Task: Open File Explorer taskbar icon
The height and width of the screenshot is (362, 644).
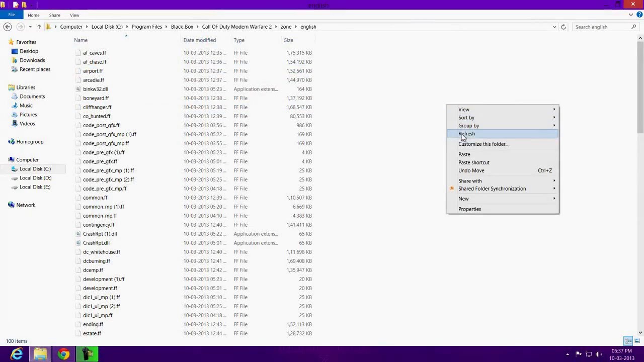Action: point(40,354)
